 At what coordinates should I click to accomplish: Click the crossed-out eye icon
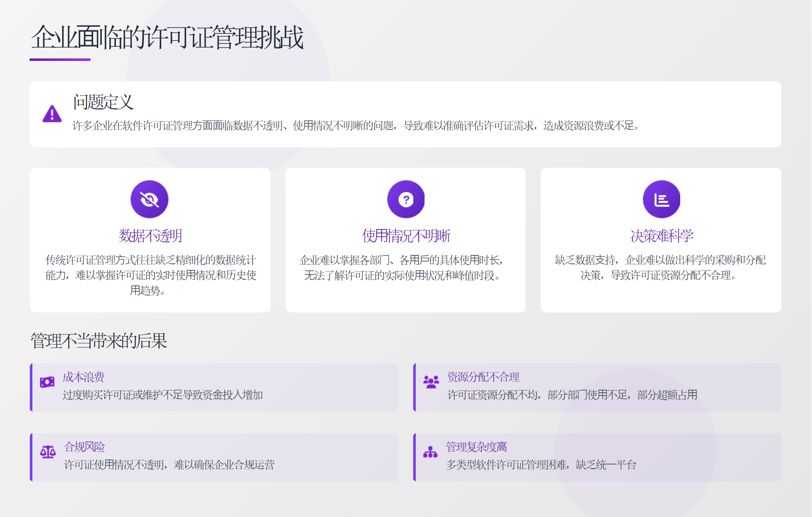click(x=149, y=199)
